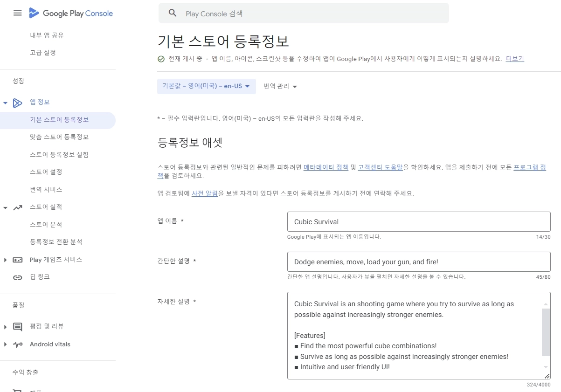561x392 pixels.
Task: Open the 번역 관리 dropdown
Action: (280, 86)
